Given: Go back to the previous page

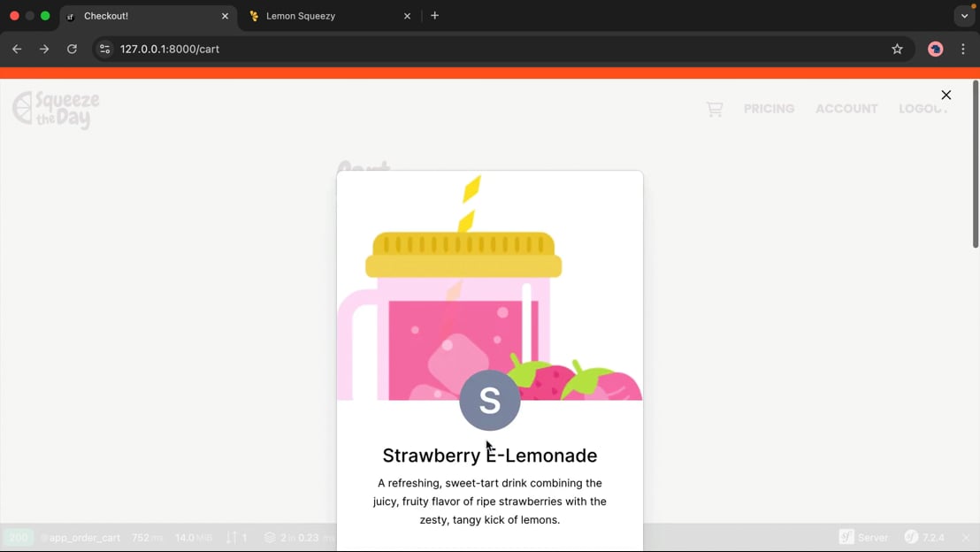Looking at the screenshot, I should tap(17, 49).
